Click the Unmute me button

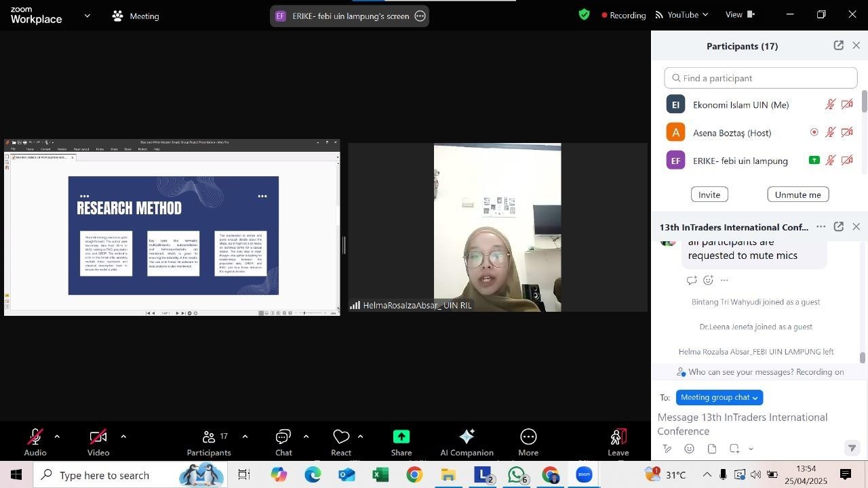[x=797, y=195]
